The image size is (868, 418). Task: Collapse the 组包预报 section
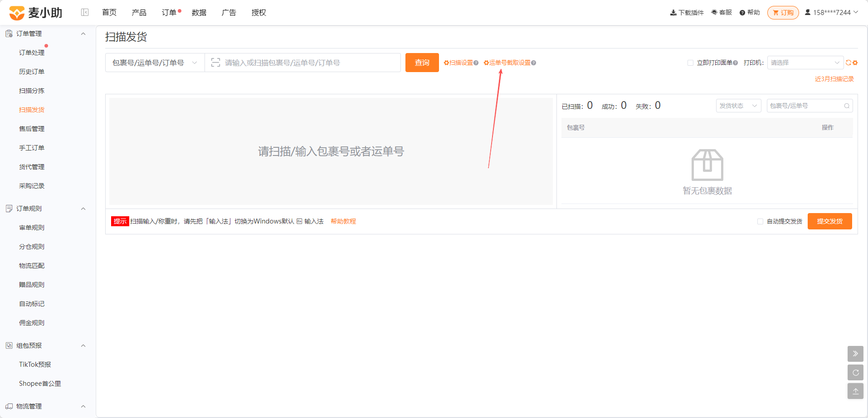(83, 345)
